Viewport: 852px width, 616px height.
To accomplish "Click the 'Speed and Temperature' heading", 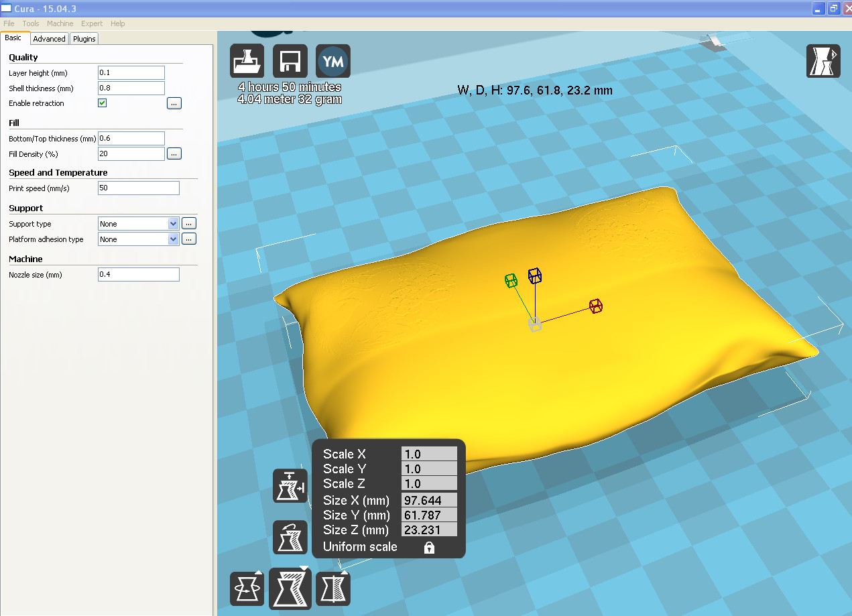I will pyautogui.click(x=58, y=172).
